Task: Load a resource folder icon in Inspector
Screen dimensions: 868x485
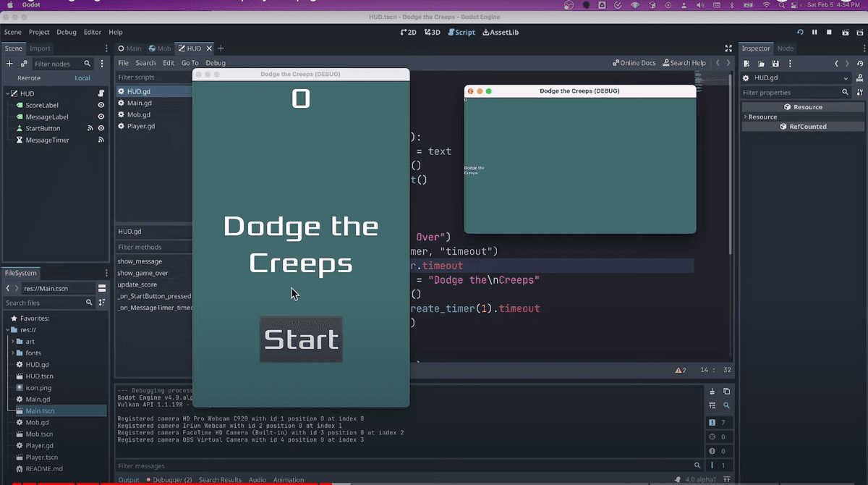Action: pos(761,64)
